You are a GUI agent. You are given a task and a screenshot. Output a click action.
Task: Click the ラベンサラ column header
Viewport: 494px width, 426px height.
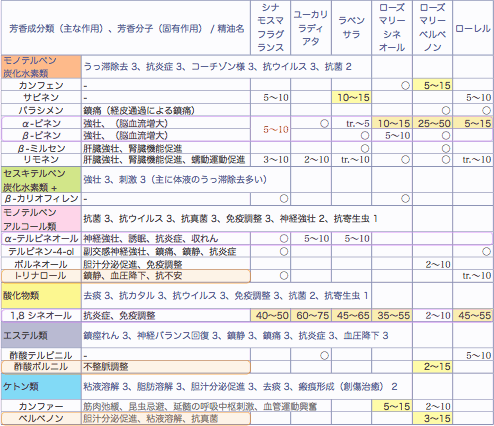351,28
